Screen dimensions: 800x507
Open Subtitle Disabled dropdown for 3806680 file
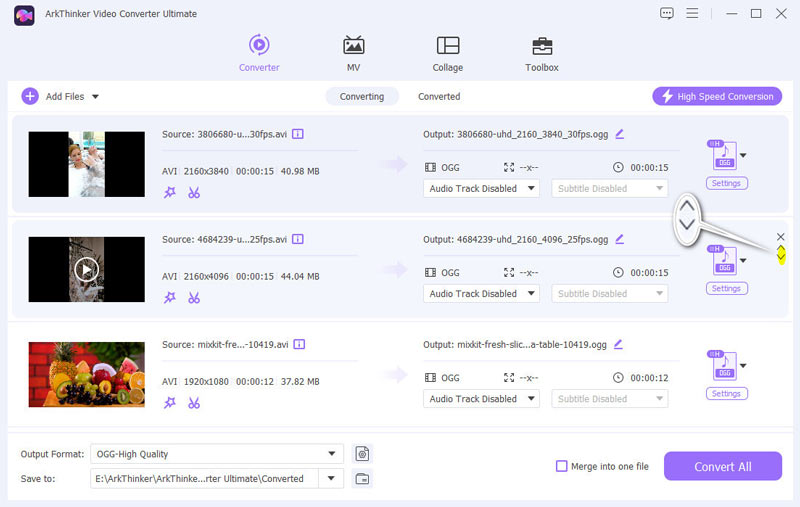click(x=610, y=188)
